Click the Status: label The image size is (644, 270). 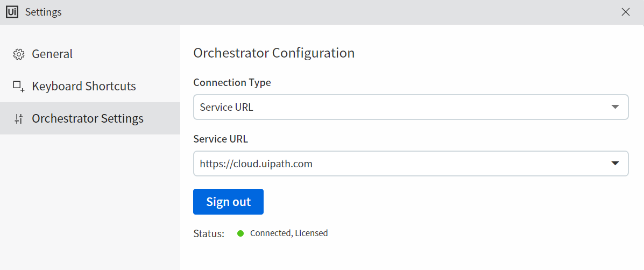click(209, 233)
